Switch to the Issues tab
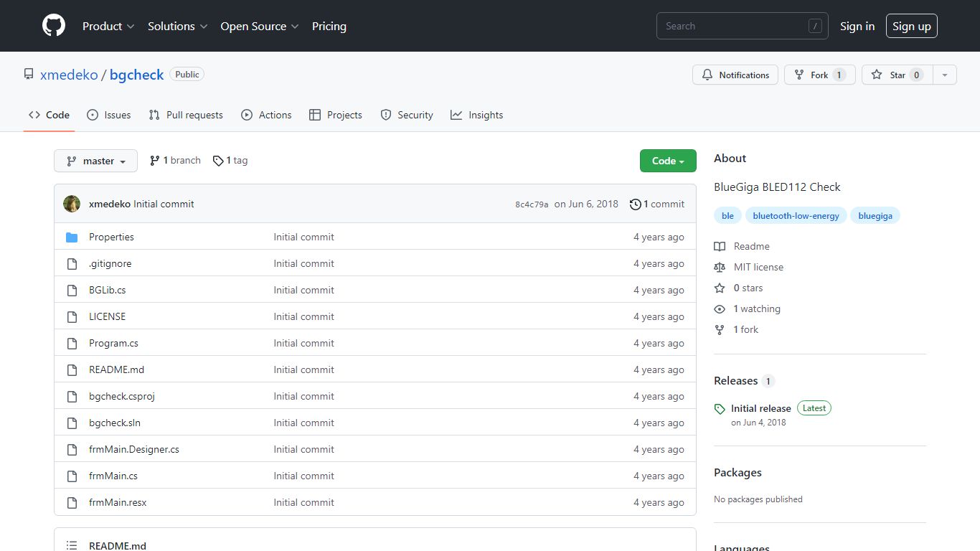Viewport: 980px width, 551px height. pos(109,115)
